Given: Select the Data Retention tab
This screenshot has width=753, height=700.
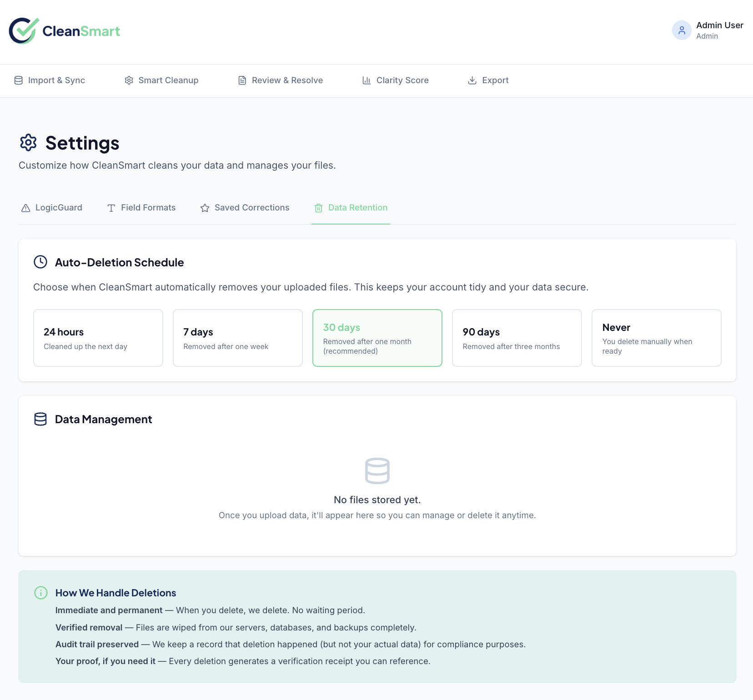Looking at the screenshot, I should (x=351, y=208).
